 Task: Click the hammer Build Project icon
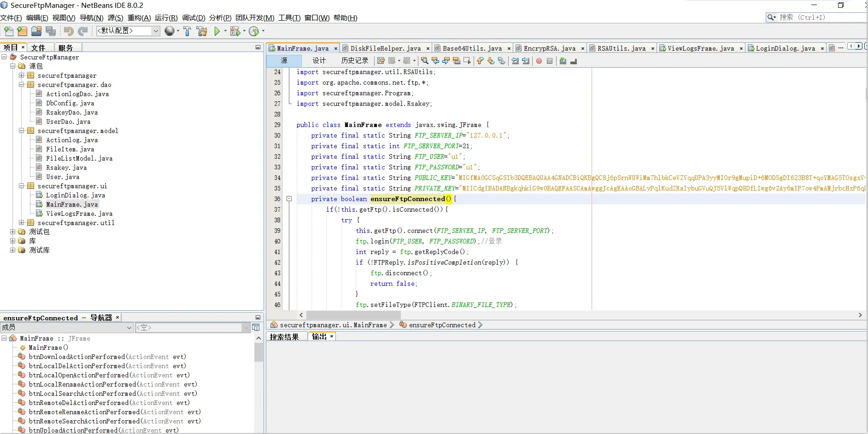click(187, 31)
